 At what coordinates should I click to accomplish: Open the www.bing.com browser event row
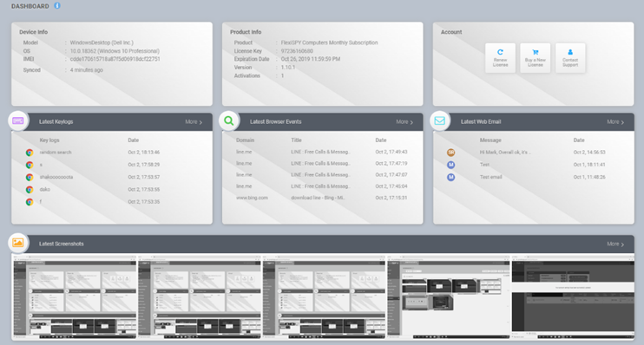tap(322, 198)
